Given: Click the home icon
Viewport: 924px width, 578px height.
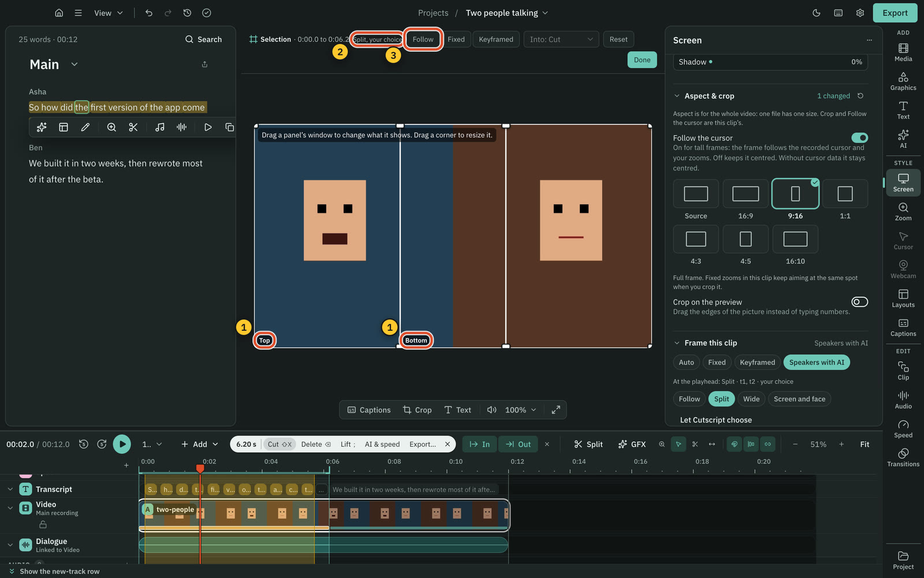Looking at the screenshot, I should tap(59, 13).
